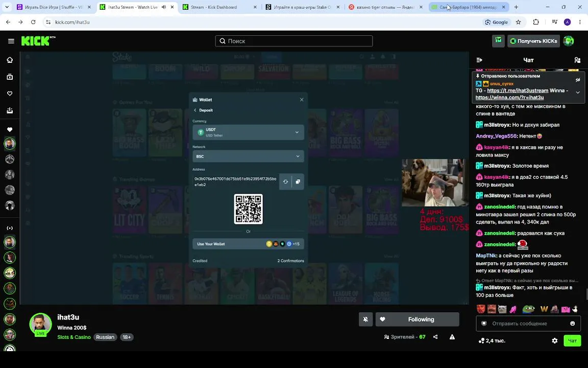Open the emoji picker in chat input

click(x=572, y=324)
